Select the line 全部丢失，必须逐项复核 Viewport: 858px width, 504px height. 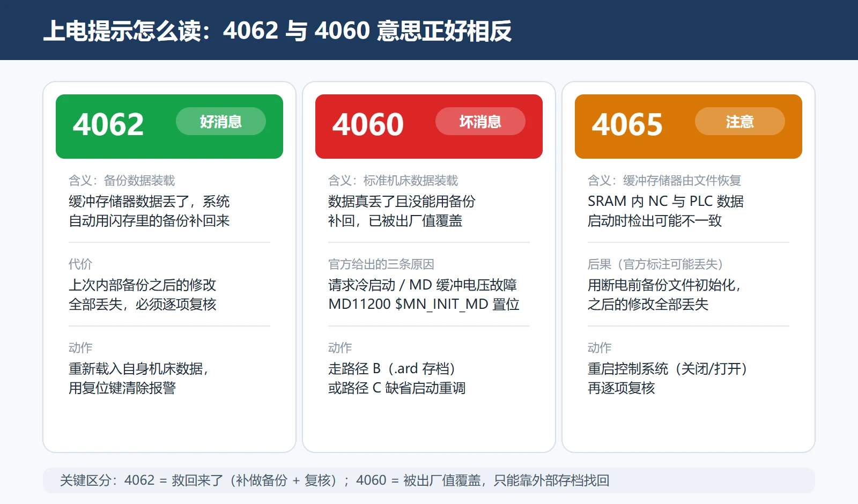[142, 305]
